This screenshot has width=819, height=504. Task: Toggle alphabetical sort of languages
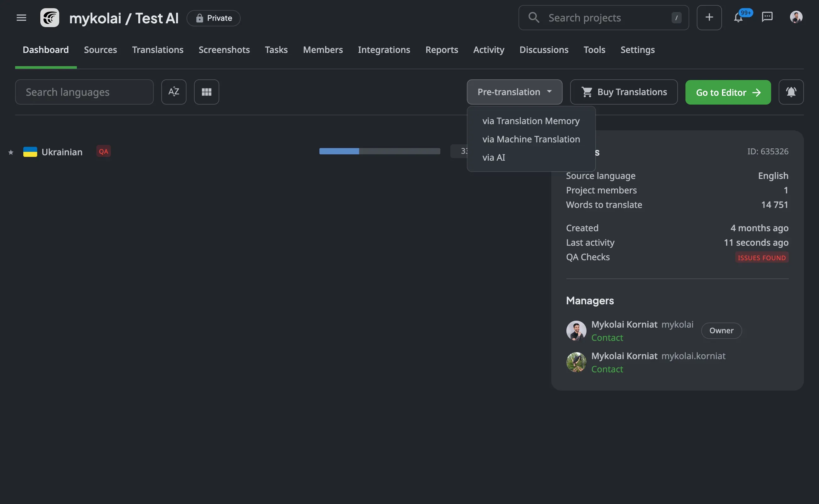point(174,92)
